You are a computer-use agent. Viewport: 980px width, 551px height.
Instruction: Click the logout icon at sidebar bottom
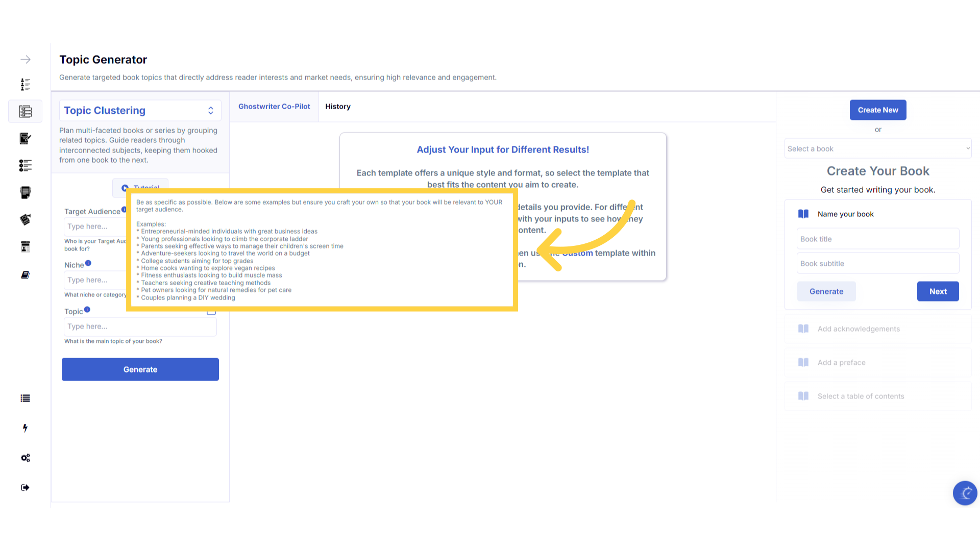[x=25, y=487]
